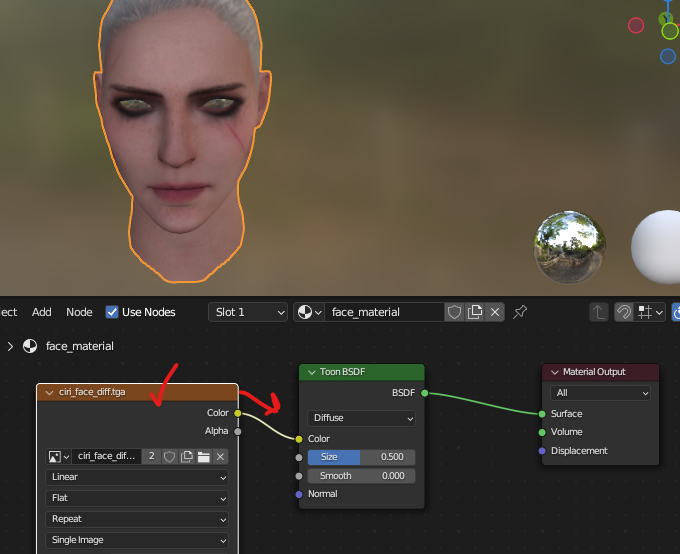Click the Normal input socket
Viewport: 680px width, 554px height.
pos(299,494)
